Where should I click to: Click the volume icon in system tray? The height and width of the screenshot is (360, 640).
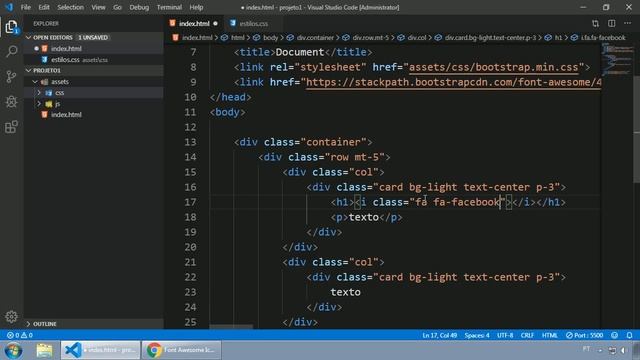623,350
